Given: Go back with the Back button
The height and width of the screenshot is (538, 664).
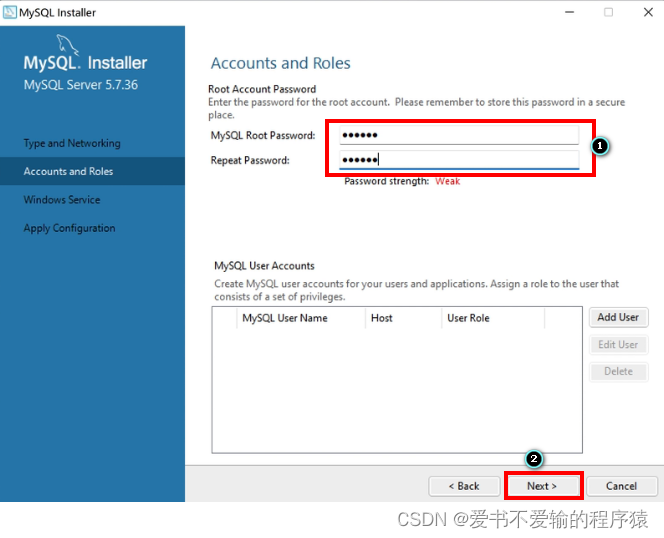Looking at the screenshot, I should (464, 486).
